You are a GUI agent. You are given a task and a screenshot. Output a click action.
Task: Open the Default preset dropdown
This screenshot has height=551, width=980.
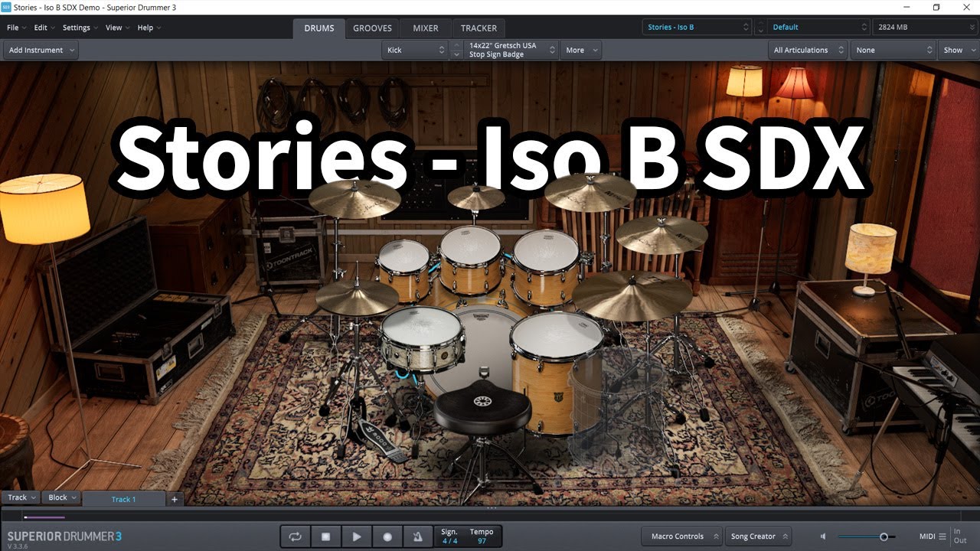click(x=818, y=27)
